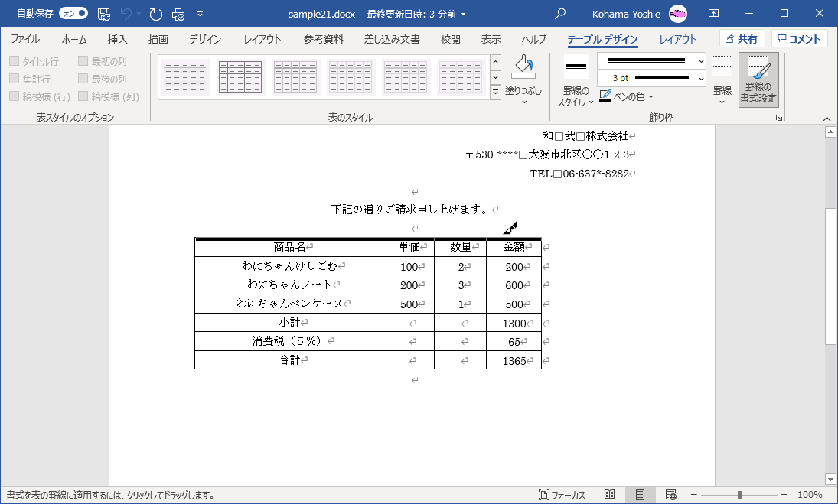Click the zoom slider handle in status bar
The width and height of the screenshot is (838, 504).
740,495
